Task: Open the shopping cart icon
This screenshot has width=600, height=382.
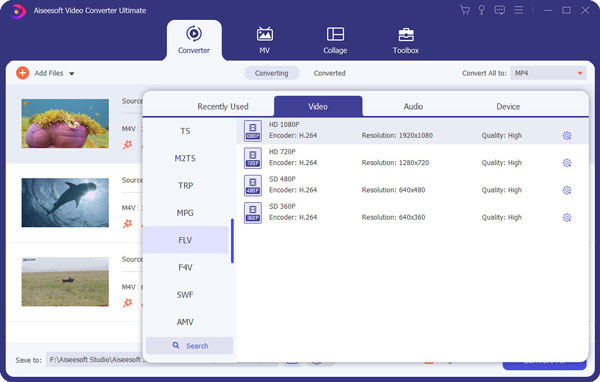Action: click(x=465, y=10)
